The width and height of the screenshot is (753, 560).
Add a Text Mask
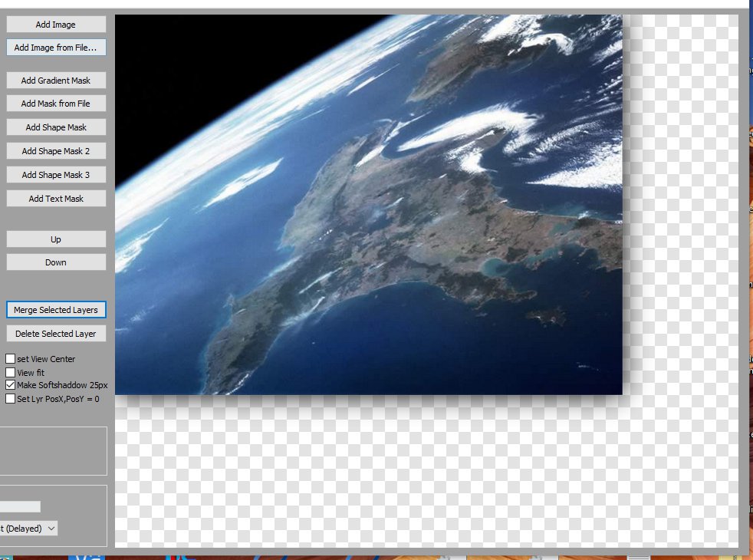pyautogui.click(x=56, y=199)
